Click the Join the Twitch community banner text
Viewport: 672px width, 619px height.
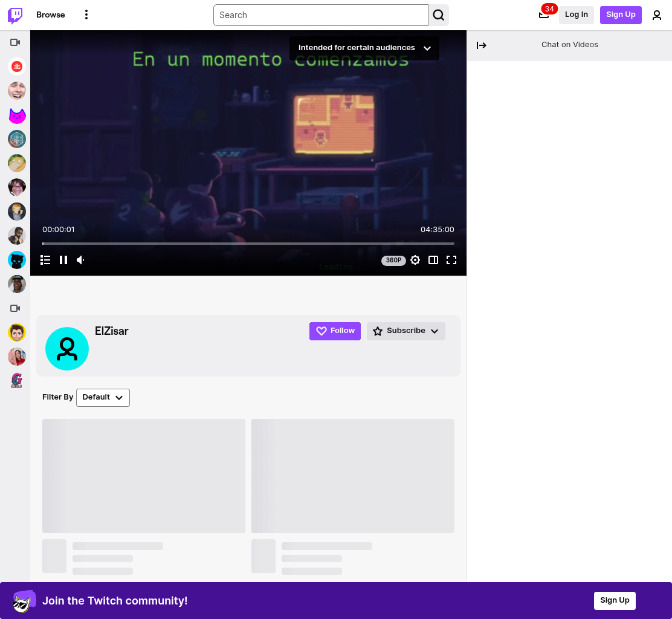115,601
